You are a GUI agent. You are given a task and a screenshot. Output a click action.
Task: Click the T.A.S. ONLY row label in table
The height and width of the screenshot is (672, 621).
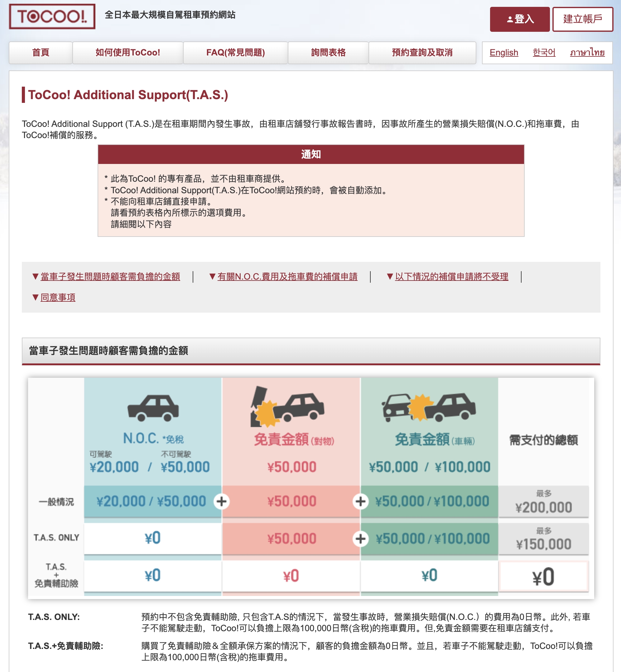click(x=56, y=538)
